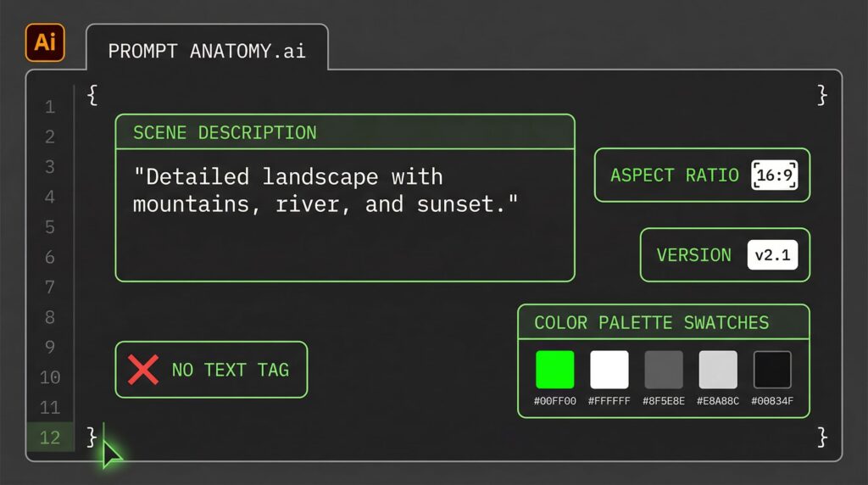Click the COLOR PALETTE SWATCHES header
The width and height of the screenshot is (868, 485).
pyautogui.click(x=663, y=322)
